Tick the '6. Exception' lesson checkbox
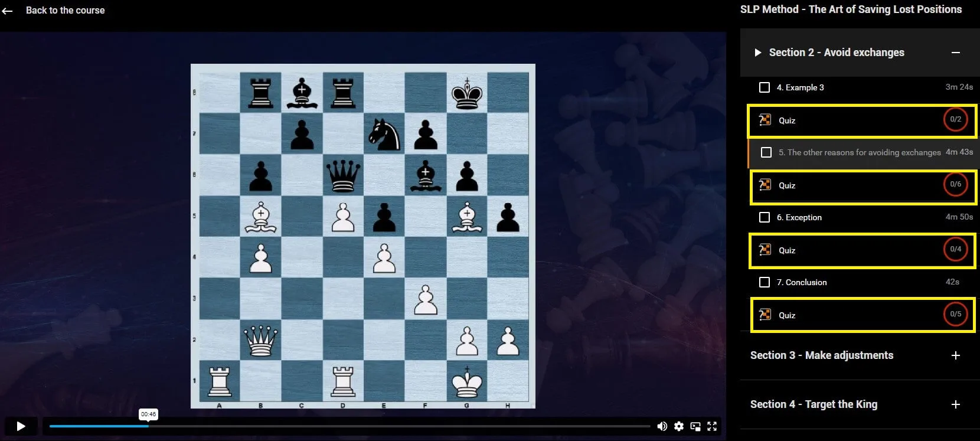 click(x=765, y=217)
